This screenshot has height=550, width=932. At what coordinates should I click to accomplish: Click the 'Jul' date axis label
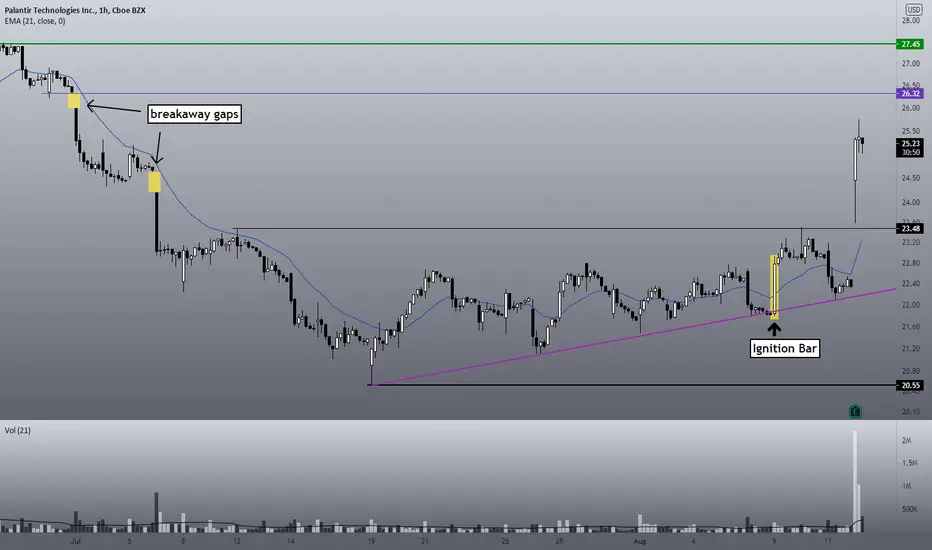[x=75, y=541]
